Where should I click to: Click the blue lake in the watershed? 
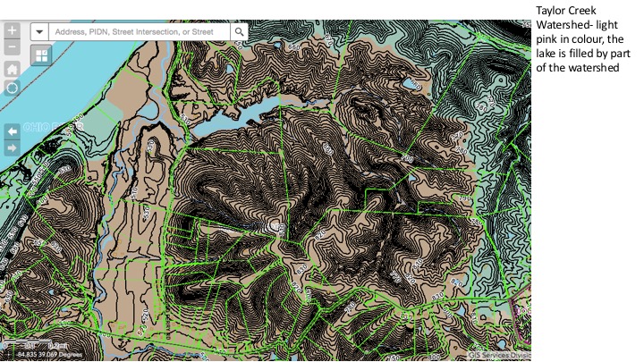point(240,117)
